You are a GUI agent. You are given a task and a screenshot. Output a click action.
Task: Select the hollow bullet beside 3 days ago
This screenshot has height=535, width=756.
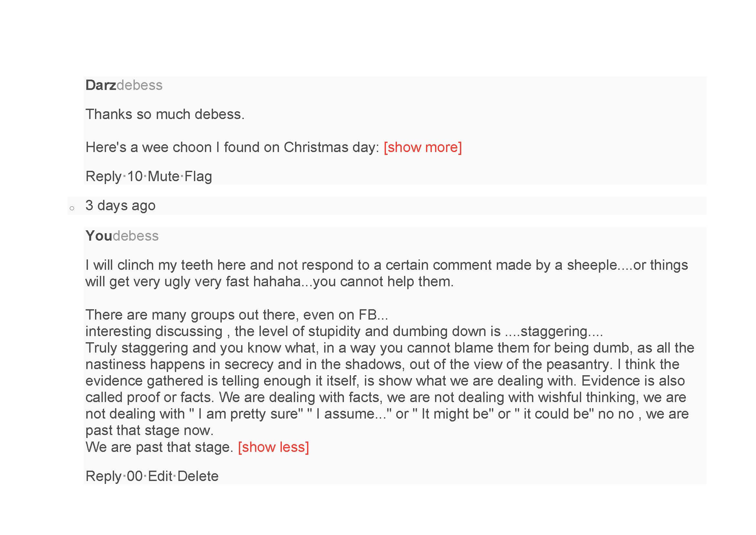[x=72, y=208]
